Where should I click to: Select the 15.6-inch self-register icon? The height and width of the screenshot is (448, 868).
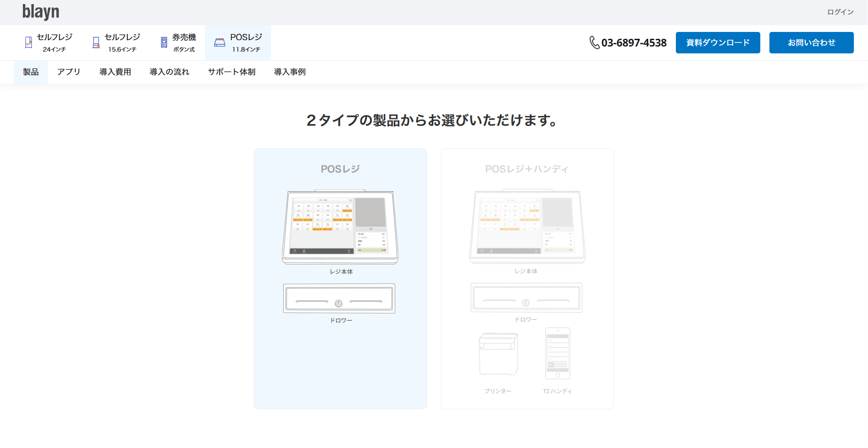tap(96, 42)
